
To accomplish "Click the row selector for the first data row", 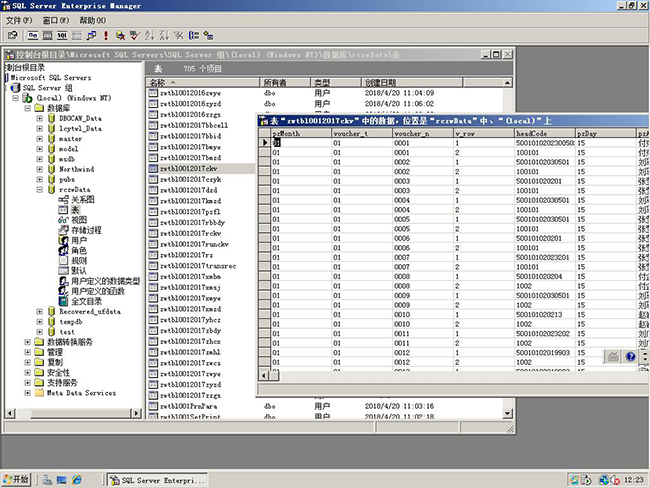I will tap(264, 143).
